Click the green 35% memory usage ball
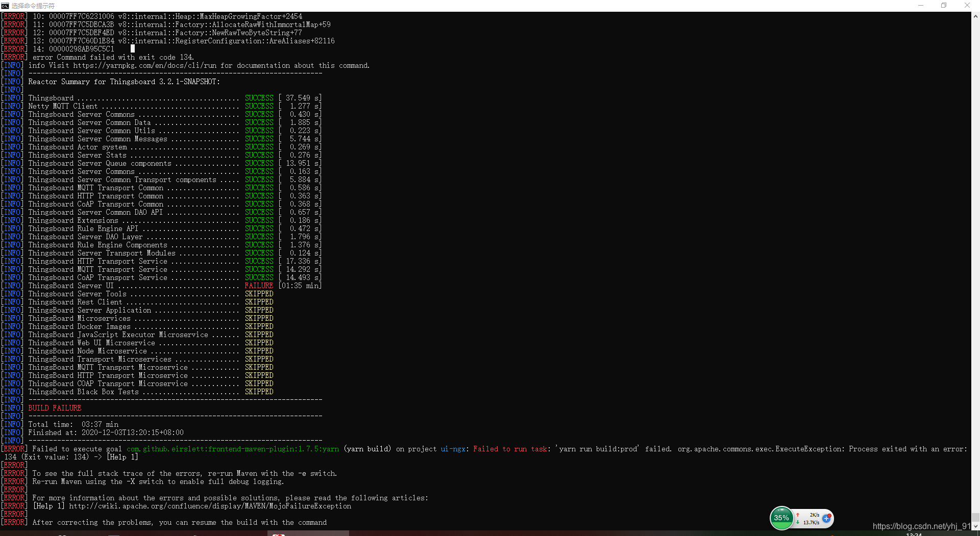The width and height of the screenshot is (980, 536). [781, 518]
